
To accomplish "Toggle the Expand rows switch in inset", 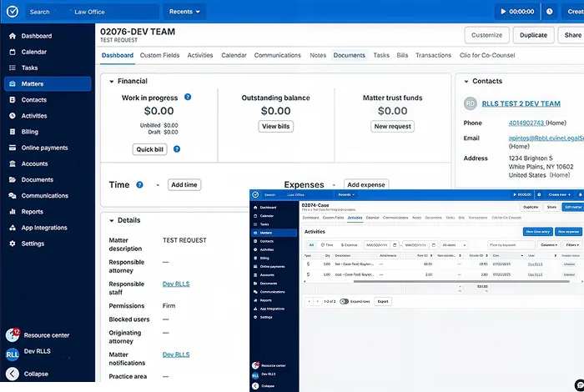I will pyautogui.click(x=344, y=302).
